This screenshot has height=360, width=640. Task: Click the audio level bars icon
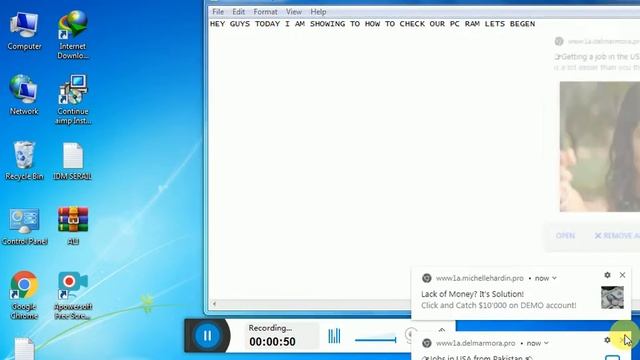[x=334, y=336]
